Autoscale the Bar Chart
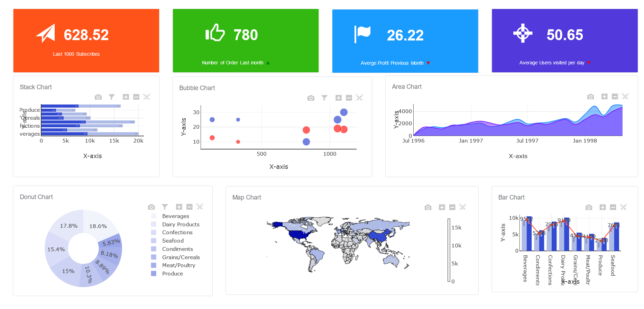The height and width of the screenshot is (309, 644). 624,207
